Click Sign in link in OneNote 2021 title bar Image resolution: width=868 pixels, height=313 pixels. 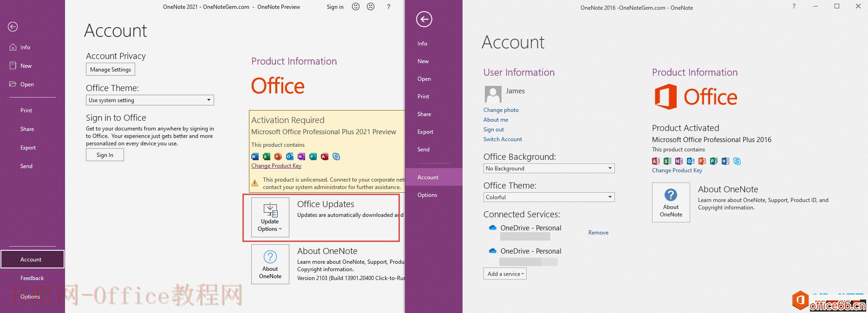click(x=335, y=7)
